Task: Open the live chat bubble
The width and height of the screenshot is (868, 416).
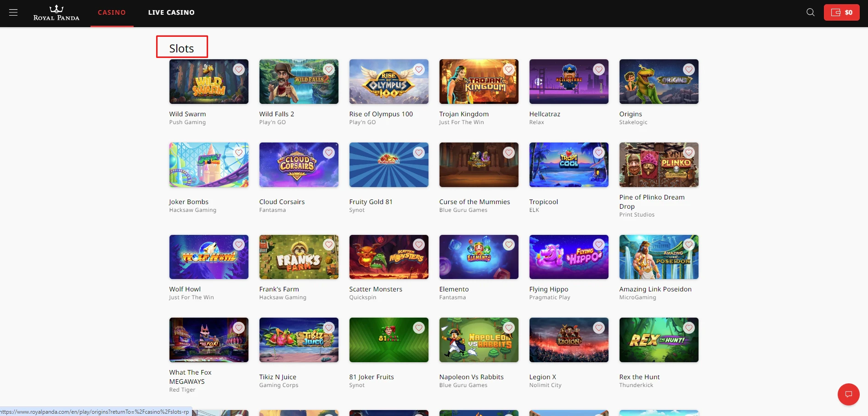Action: pos(848,394)
